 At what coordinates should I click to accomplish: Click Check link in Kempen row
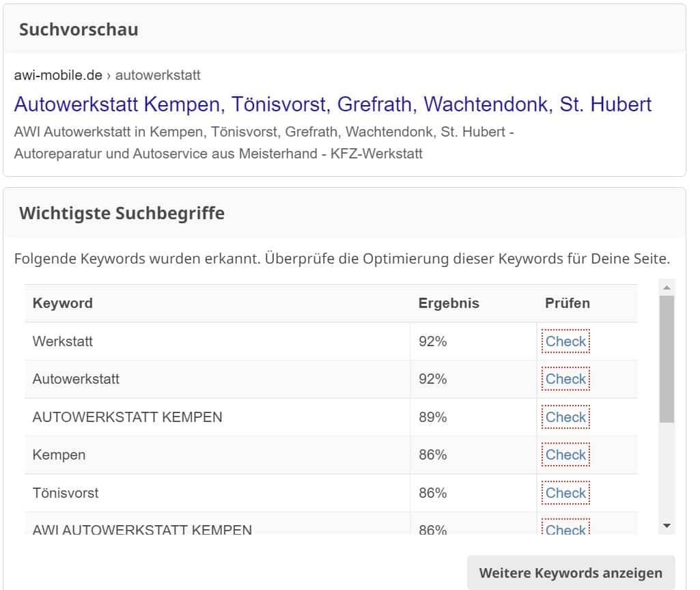(x=565, y=455)
